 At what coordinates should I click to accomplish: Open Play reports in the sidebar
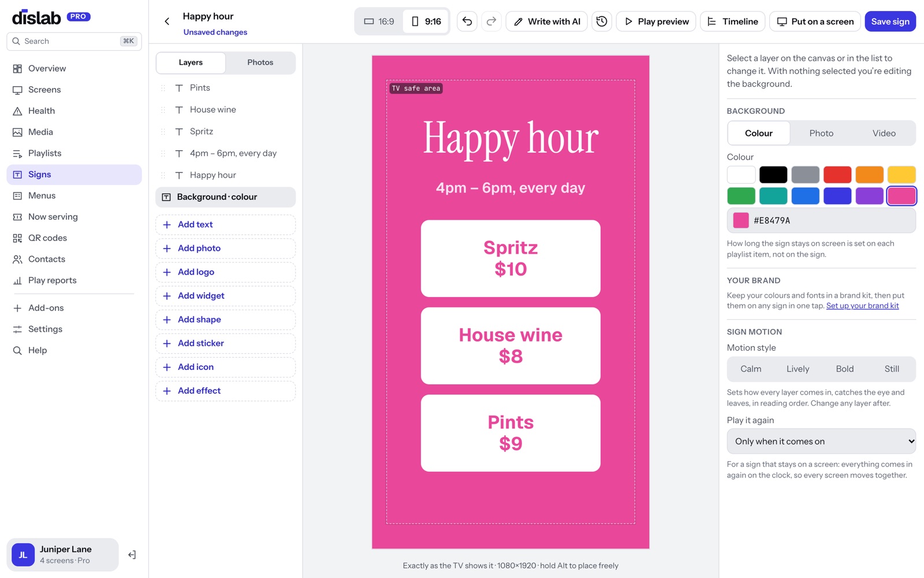(74, 280)
